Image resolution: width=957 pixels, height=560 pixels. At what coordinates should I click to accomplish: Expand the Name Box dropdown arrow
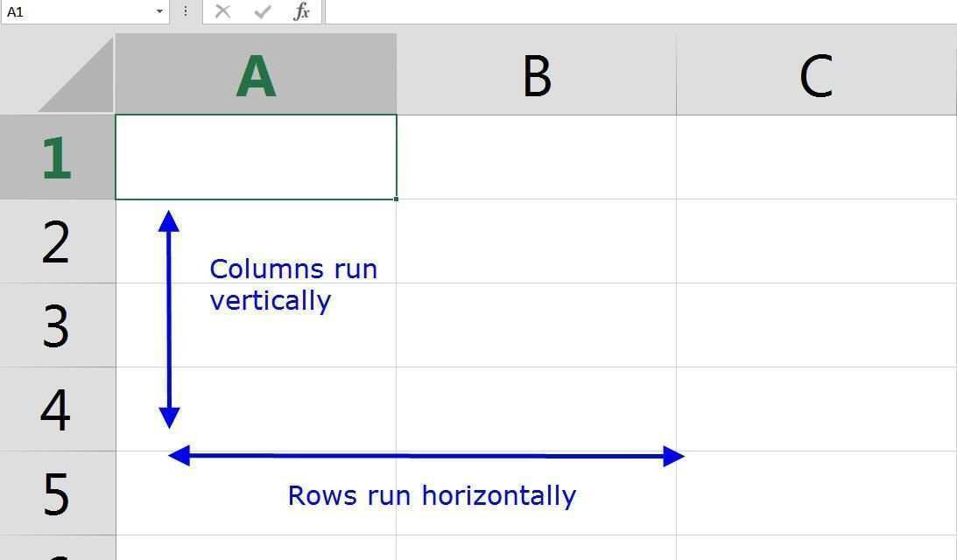pyautogui.click(x=159, y=11)
